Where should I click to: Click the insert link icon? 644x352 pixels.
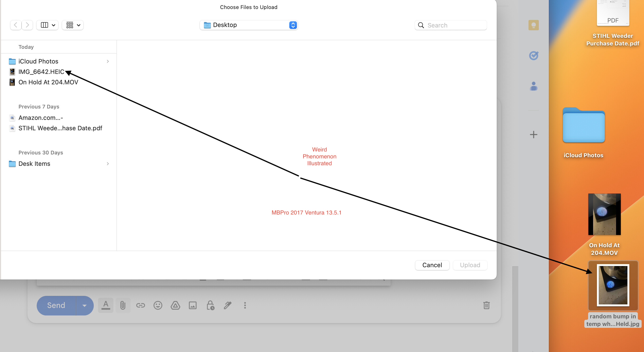pyautogui.click(x=140, y=305)
